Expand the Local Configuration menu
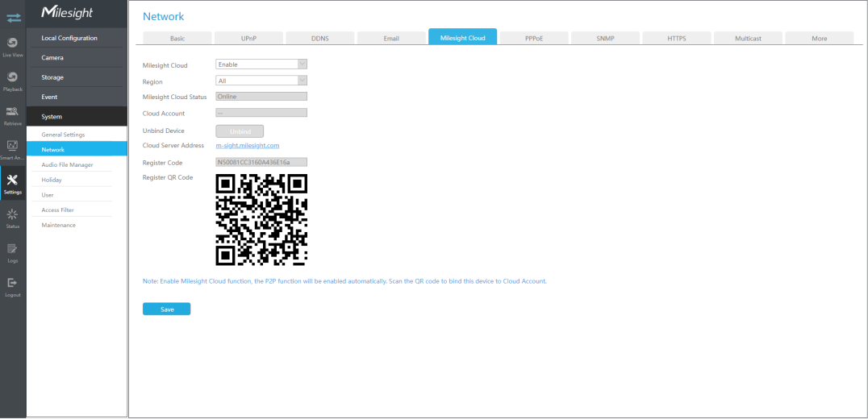The height and width of the screenshot is (419, 868). 77,38
